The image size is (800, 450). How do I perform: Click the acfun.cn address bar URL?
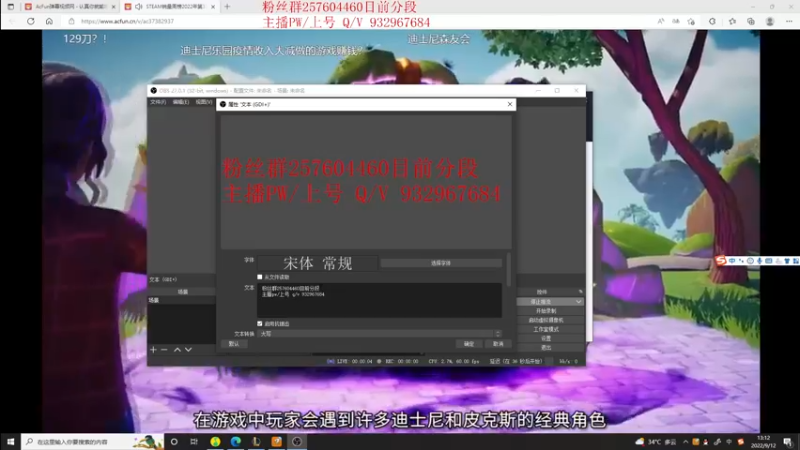128,21
